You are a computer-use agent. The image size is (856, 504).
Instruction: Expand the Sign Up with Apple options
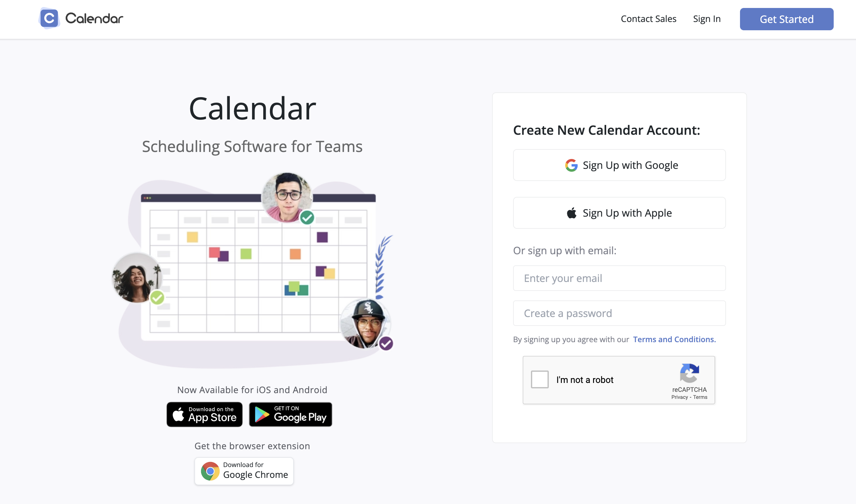(x=620, y=212)
